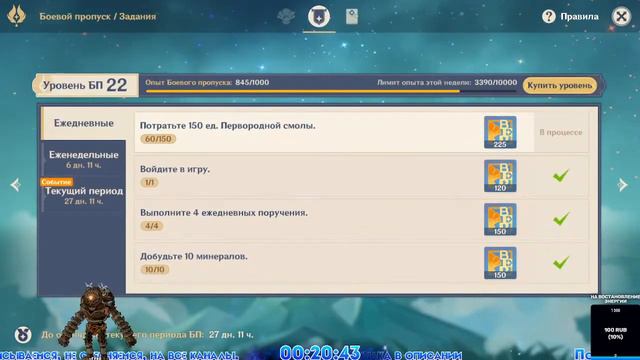Click checkmark for Выполните 4 ежедневных поручения
The width and height of the screenshot is (640, 360).
point(561,219)
